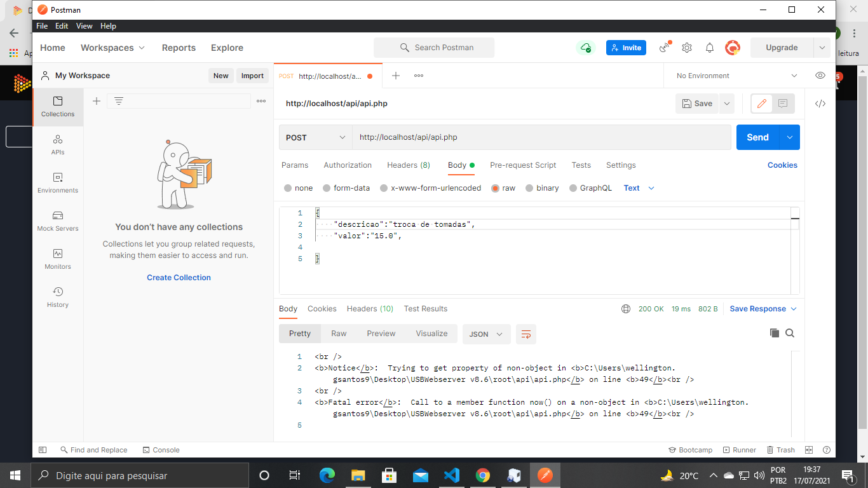Open the Collections sidebar panel
Image resolution: width=868 pixels, height=488 pixels.
click(58, 107)
